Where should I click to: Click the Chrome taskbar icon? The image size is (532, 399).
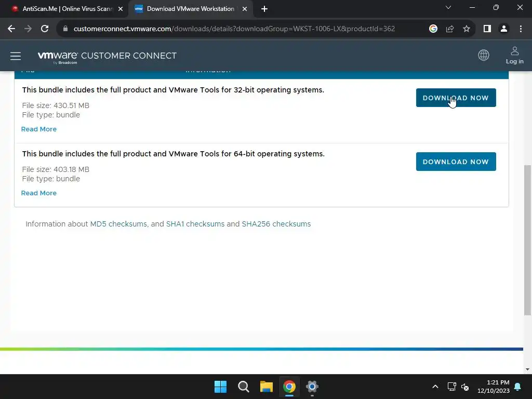coord(289,387)
